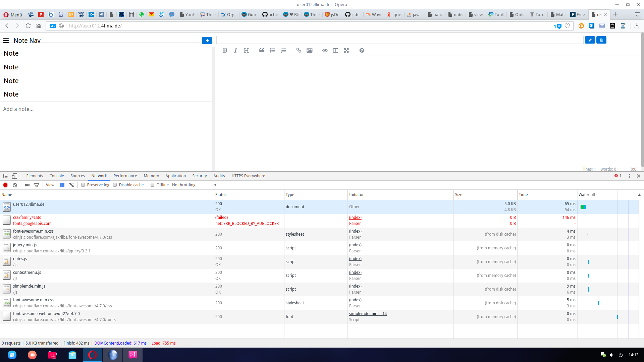Open the Markdown help question mark icon
Viewport: 644px width, 362px height.
pos(362,50)
